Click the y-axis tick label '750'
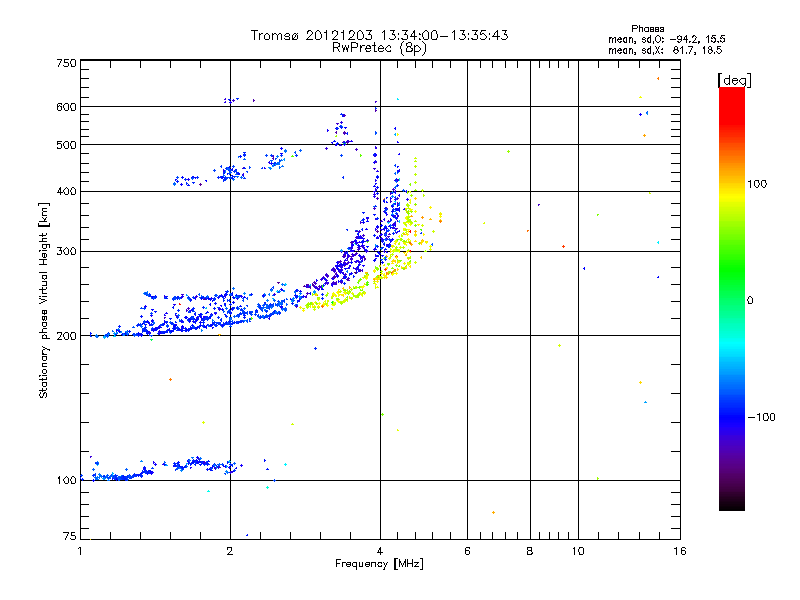This screenshot has height=600, width=800. 66,63
